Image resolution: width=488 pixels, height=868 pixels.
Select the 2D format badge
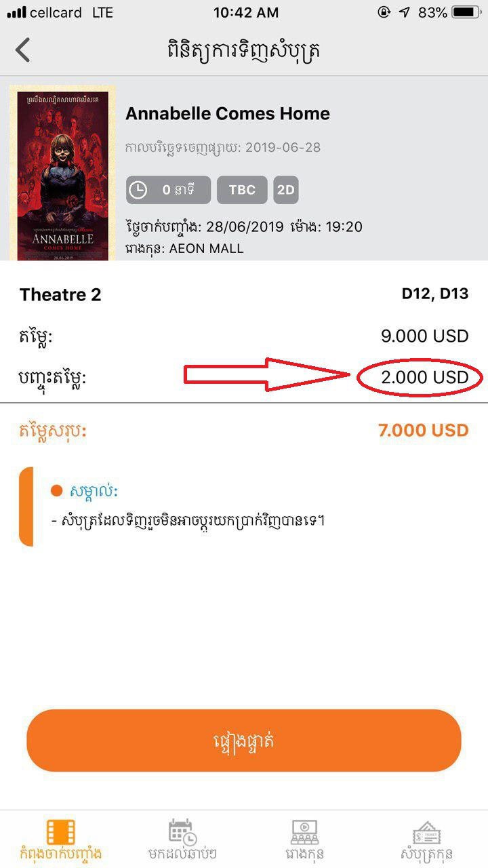(286, 190)
